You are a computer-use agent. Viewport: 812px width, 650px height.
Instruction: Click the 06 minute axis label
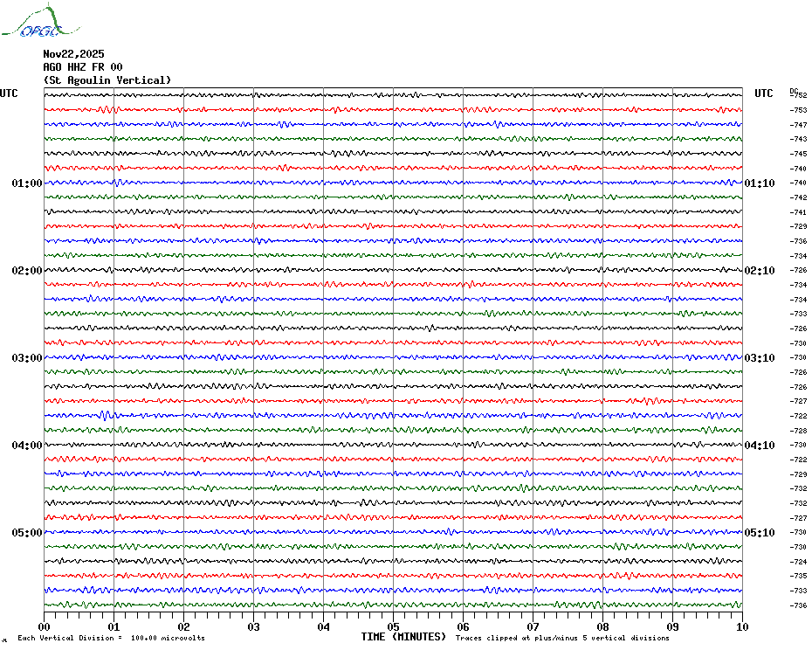pos(464,626)
